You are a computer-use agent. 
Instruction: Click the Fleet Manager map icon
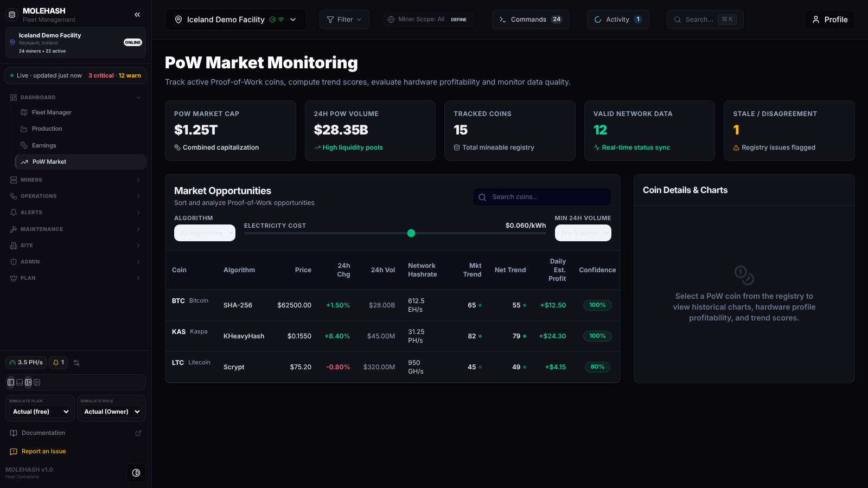click(x=24, y=112)
